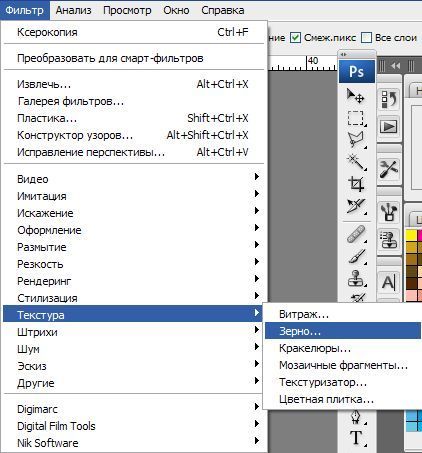Screen dimensions: 422x453
Task: Choose Мозаичные фрагменты filter
Action: click(343, 365)
